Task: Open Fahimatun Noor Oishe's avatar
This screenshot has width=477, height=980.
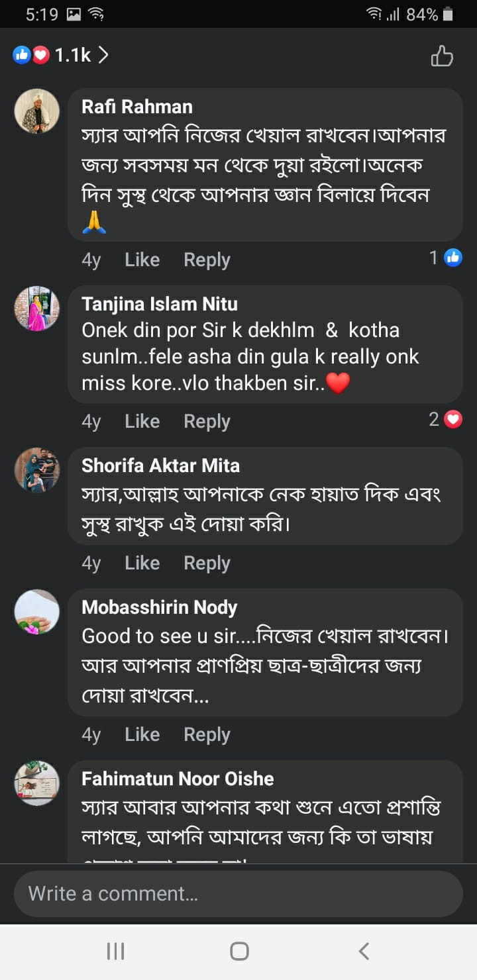Action: [37, 783]
